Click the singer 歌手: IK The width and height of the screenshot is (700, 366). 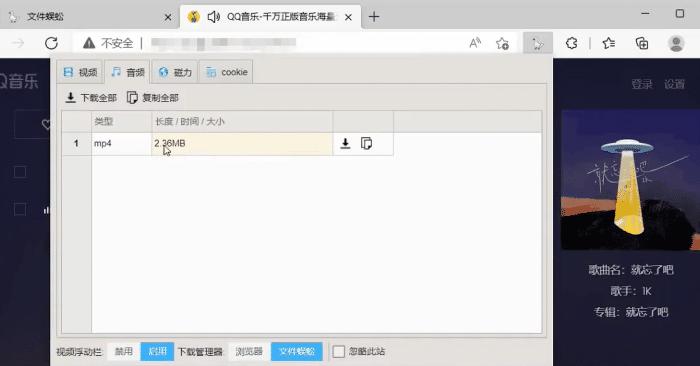[x=630, y=291]
